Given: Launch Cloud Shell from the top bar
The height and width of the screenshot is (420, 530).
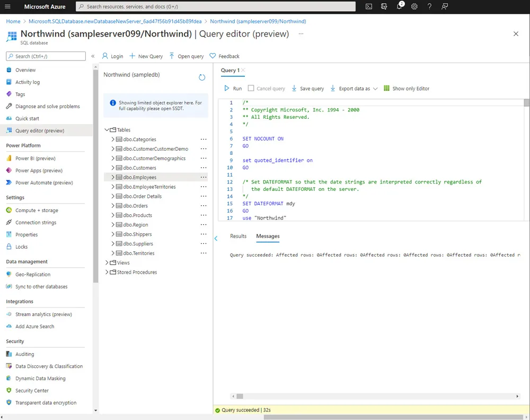Looking at the screenshot, I should [x=369, y=6].
